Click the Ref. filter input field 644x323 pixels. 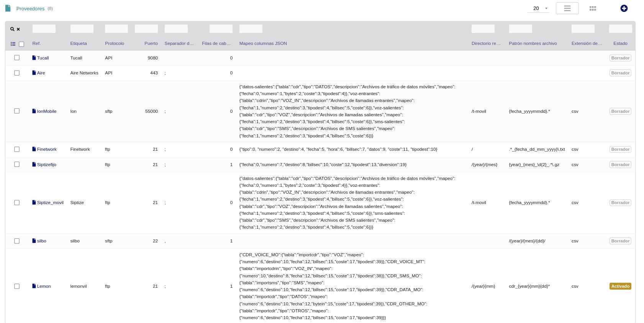[x=44, y=29]
